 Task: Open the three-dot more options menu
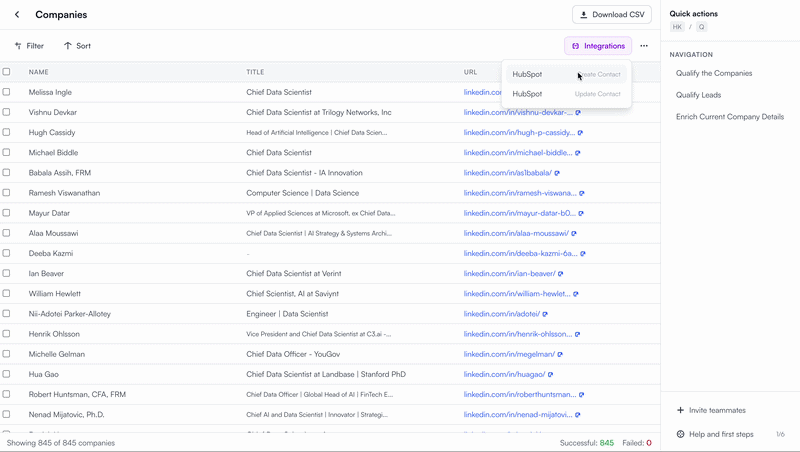(x=644, y=46)
